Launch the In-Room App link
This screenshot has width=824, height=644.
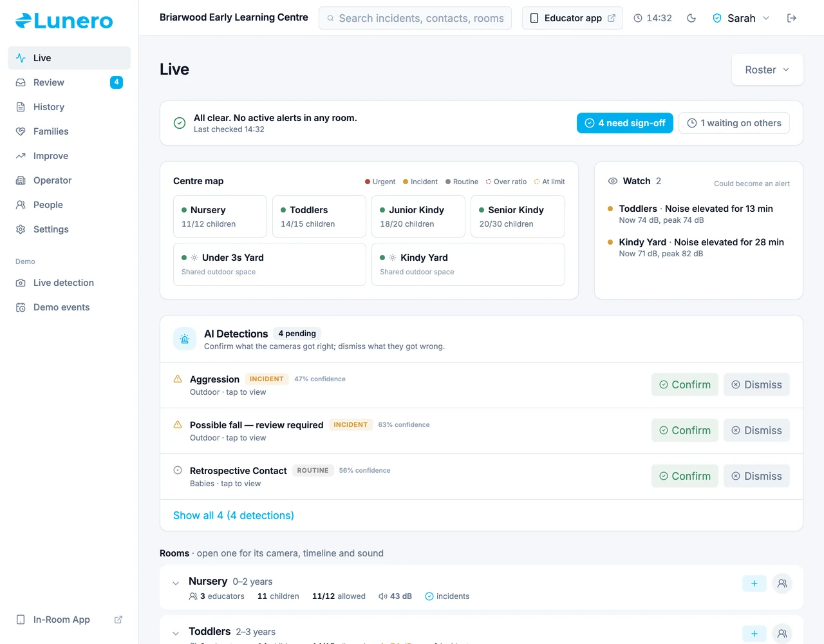click(x=69, y=620)
